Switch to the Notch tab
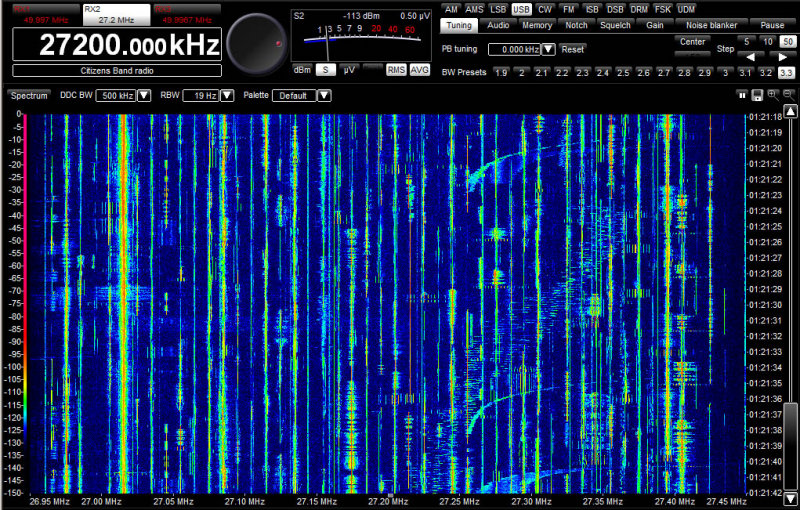The height and width of the screenshot is (510, 800). point(576,25)
